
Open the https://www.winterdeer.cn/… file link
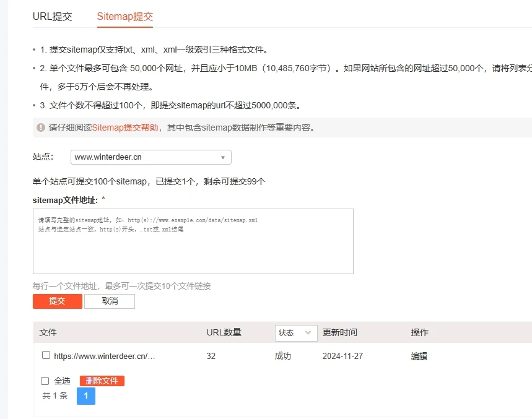(x=104, y=356)
